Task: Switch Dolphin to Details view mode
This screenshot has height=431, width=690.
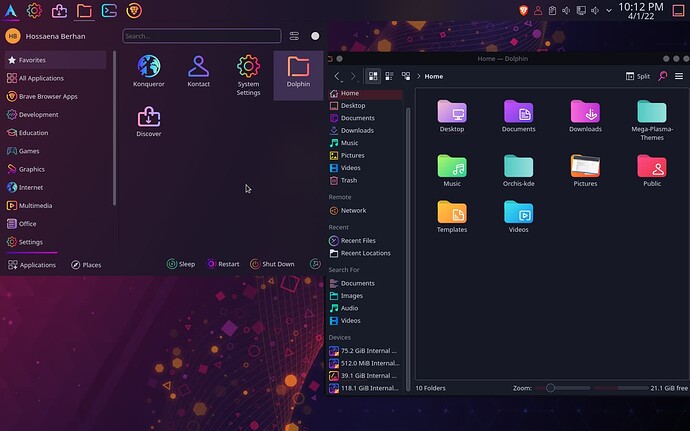Action: [x=406, y=76]
